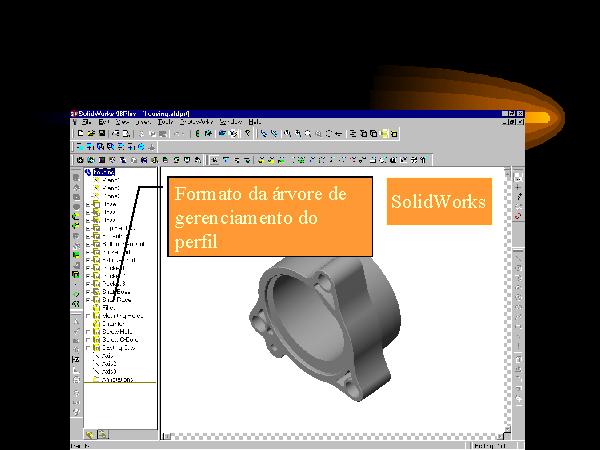This screenshot has width=600, height=450.
Task: Click the Rebuild traffic light icon
Action: [197, 132]
